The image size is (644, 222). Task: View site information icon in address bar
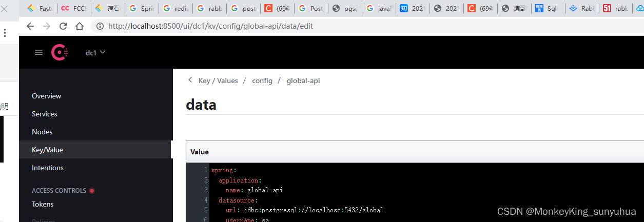pyautogui.click(x=100, y=26)
